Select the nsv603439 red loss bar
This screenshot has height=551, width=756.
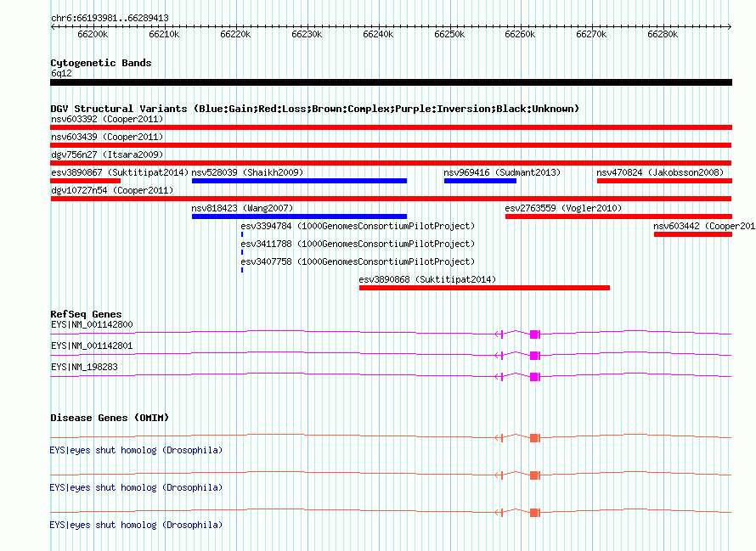[x=391, y=145]
